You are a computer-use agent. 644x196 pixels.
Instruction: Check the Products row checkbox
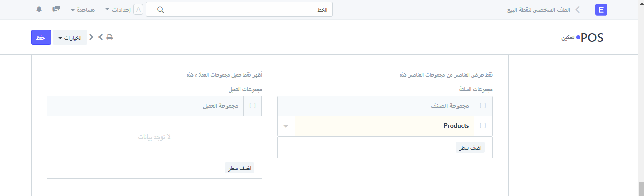pos(483,126)
